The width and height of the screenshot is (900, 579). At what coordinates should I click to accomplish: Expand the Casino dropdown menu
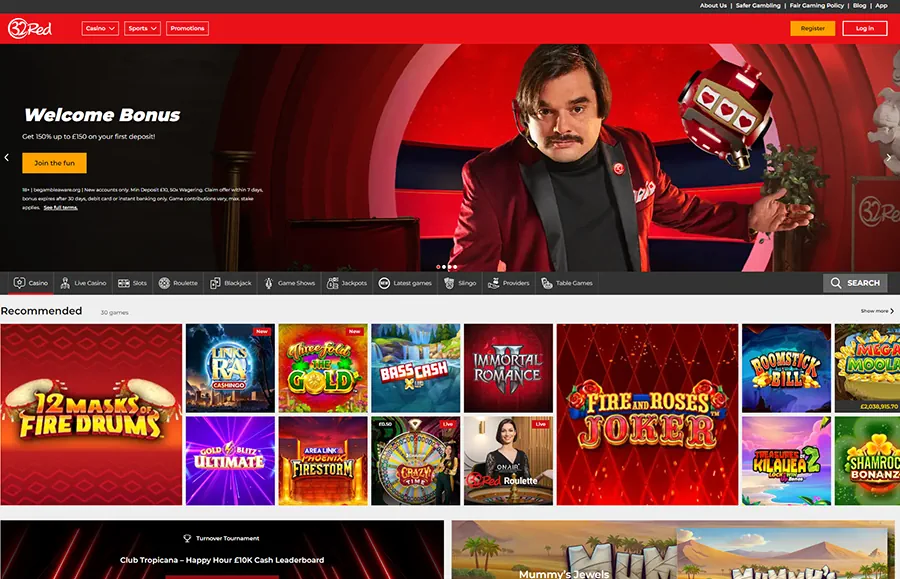tap(100, 28)
